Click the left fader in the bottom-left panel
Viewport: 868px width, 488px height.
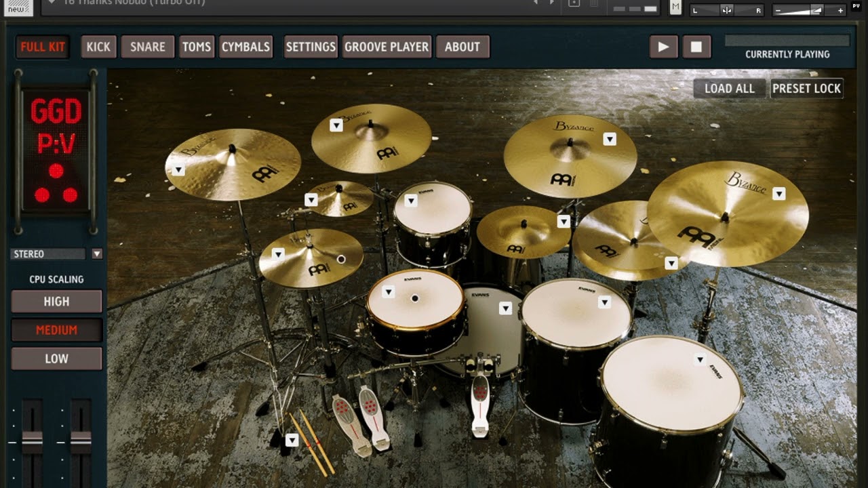tap(32, 442)
